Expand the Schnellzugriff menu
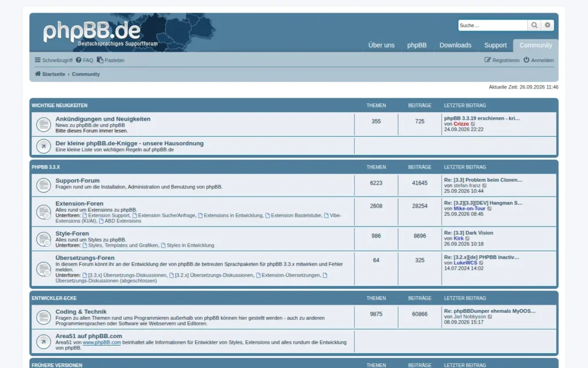 (53, 60)
